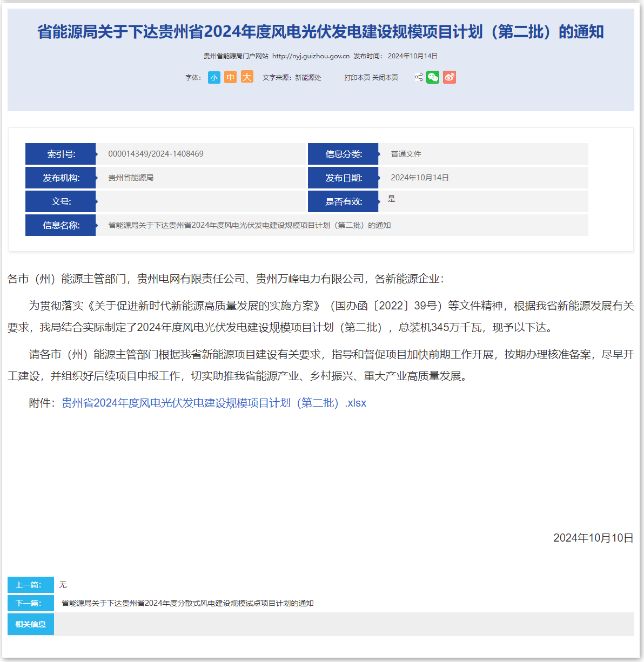Screen dimensions: 644x662
Task: Click the salutation line starting 各市（州）能源主管部门
Action: 226,279
